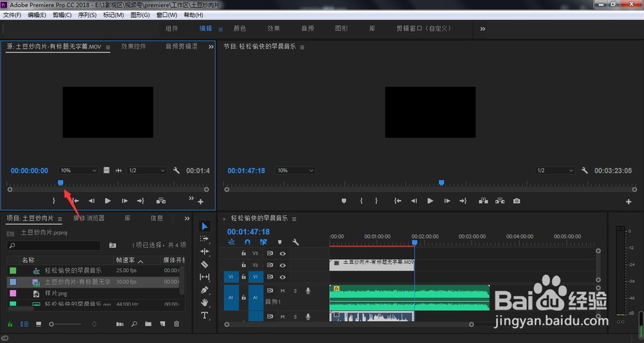This screenshot has width=644, height=343.
Task: Select the Pen tool
Action: coord(205,290)
